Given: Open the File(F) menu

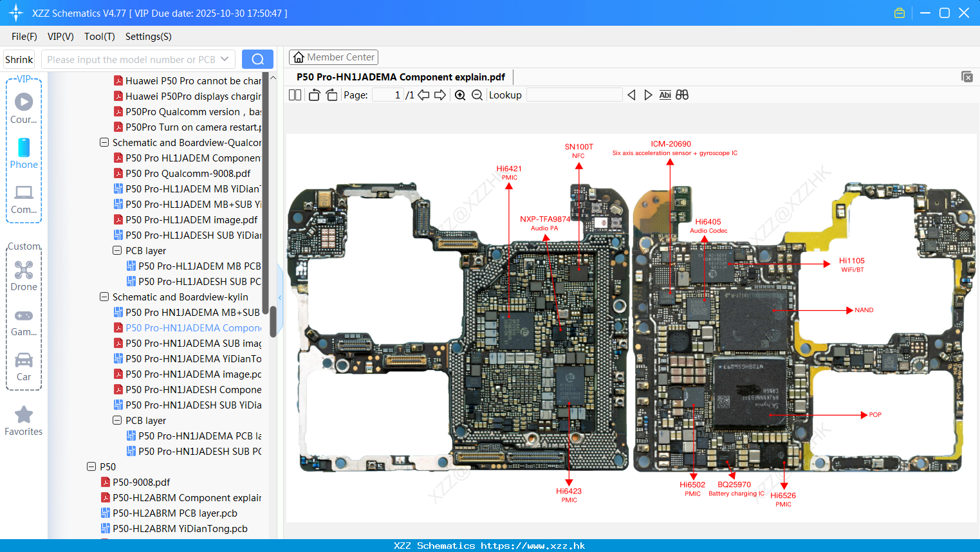Looking at the screenshot, I should 24,37.
